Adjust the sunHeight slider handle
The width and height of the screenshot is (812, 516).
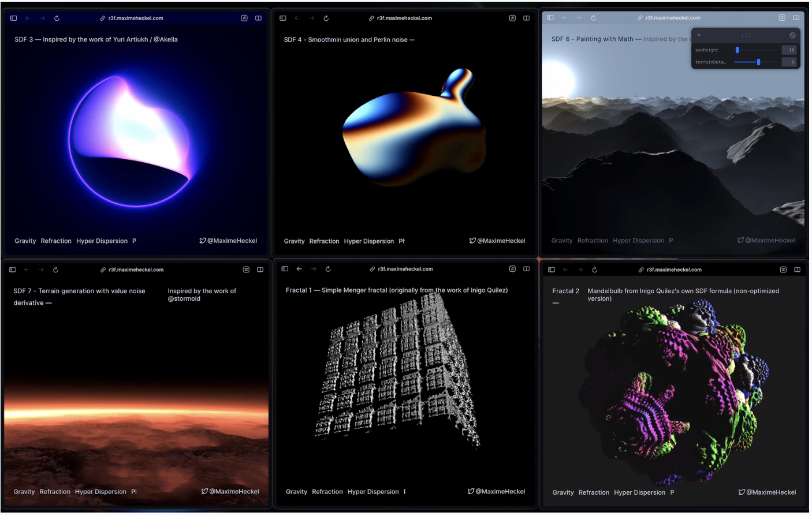click(737, 50)
